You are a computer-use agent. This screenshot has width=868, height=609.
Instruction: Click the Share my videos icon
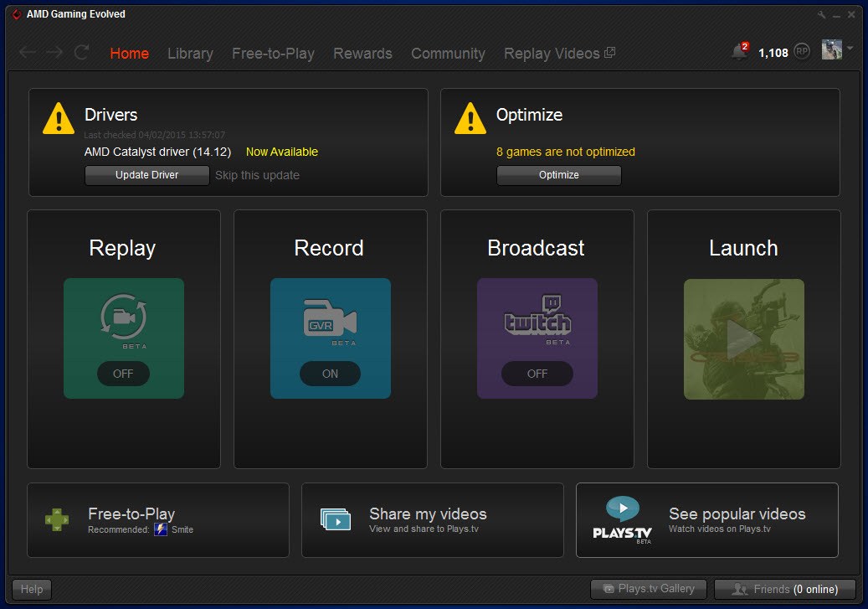tap(336, 519)
